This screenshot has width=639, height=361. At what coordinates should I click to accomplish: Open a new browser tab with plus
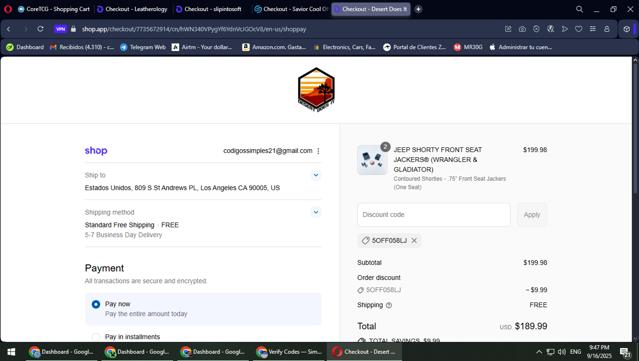[418, 9]
